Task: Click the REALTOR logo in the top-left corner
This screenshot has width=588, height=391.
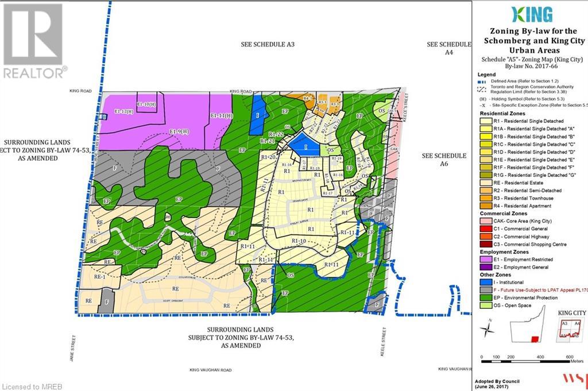Action: click(33, 41)
